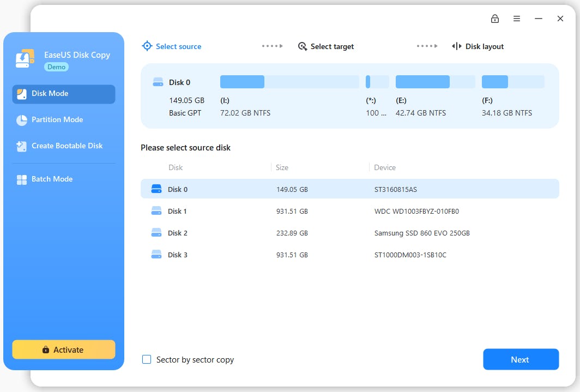Screen dimensions: 580x392
Task: Click the Disk column header
Action: 176,167
